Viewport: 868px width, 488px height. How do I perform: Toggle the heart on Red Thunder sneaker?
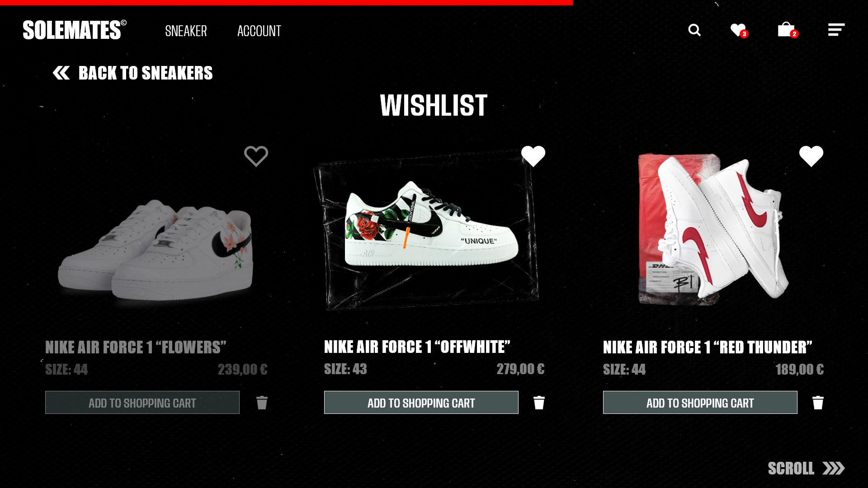(811, 156)
